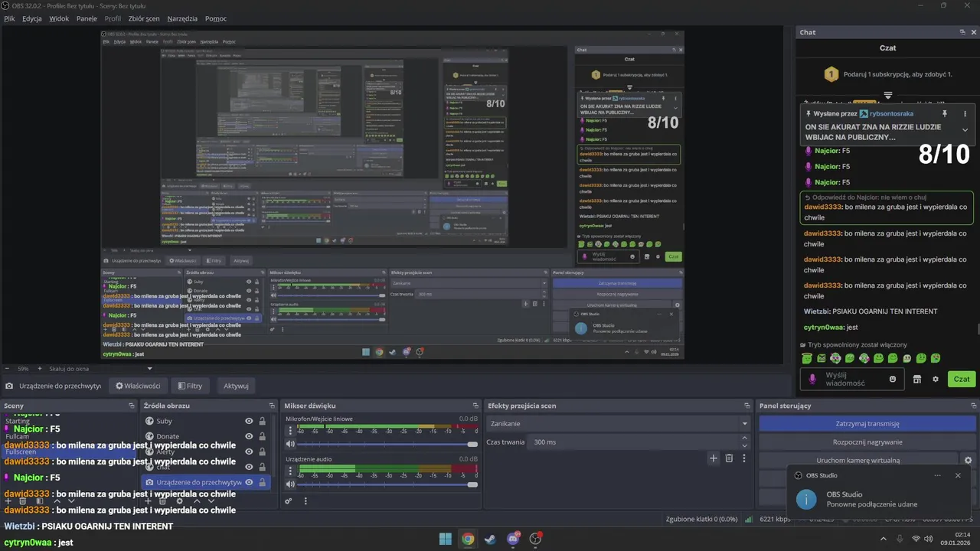Add a scene transition with the plus icon
This screenshot has width=980, height=551.
pos(714,458)
